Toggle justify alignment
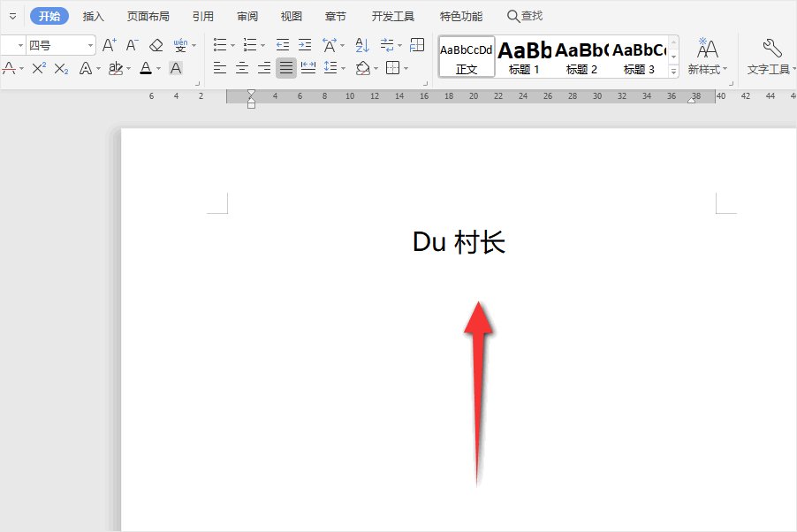Image resolution: width=797 pixels, height=532 pixels. (x=285, y=68)
